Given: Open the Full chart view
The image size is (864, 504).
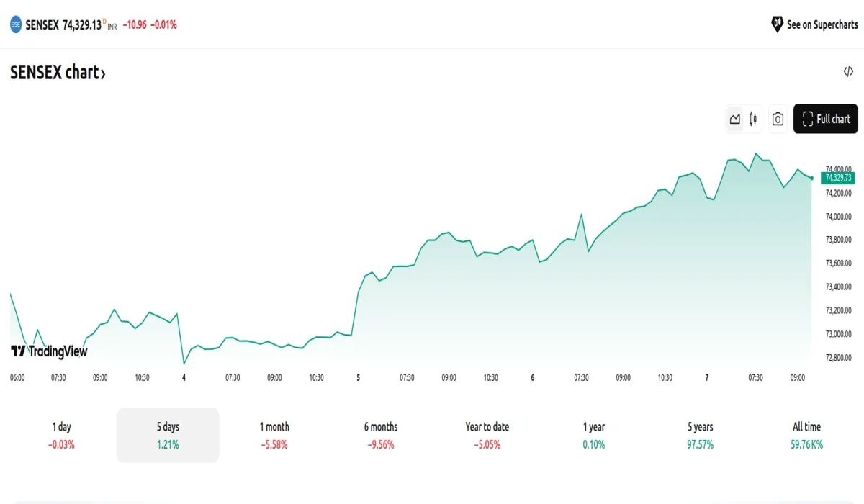Looking at the screenshot, I should 825,120.
